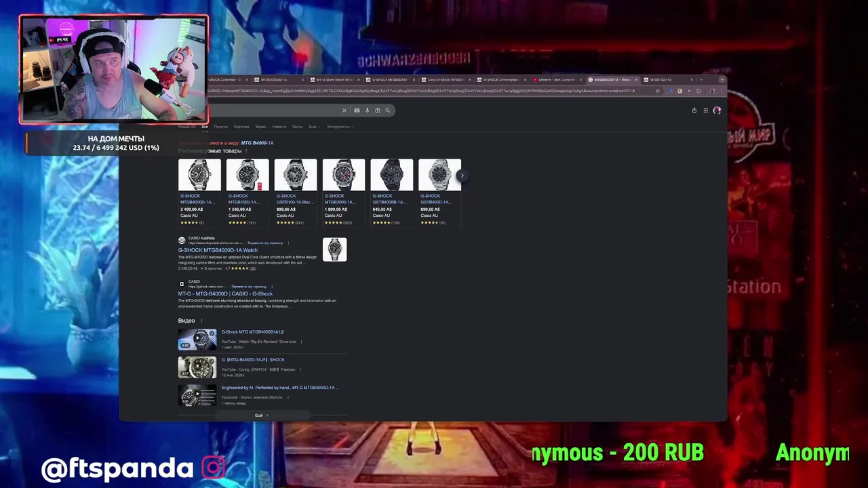Clear the search box with the X icon
868x488 pixels.
coord(344,110)
